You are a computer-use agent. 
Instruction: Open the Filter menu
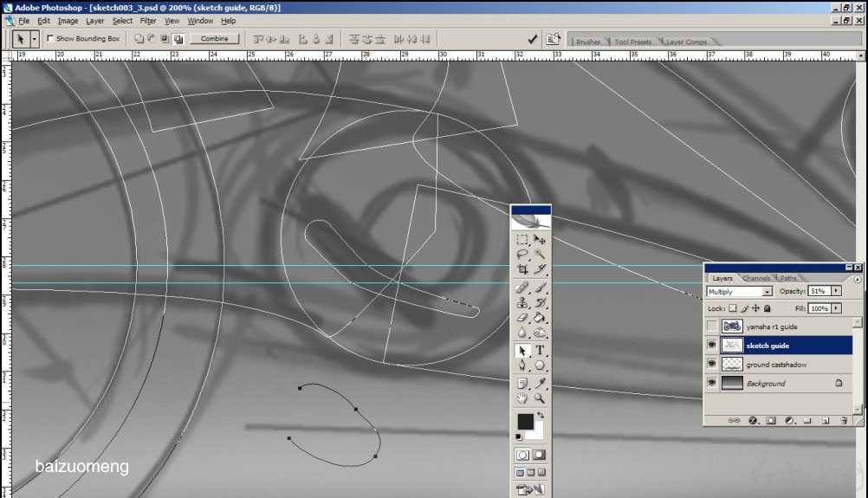pyautogui.click(x=147, y=21)
